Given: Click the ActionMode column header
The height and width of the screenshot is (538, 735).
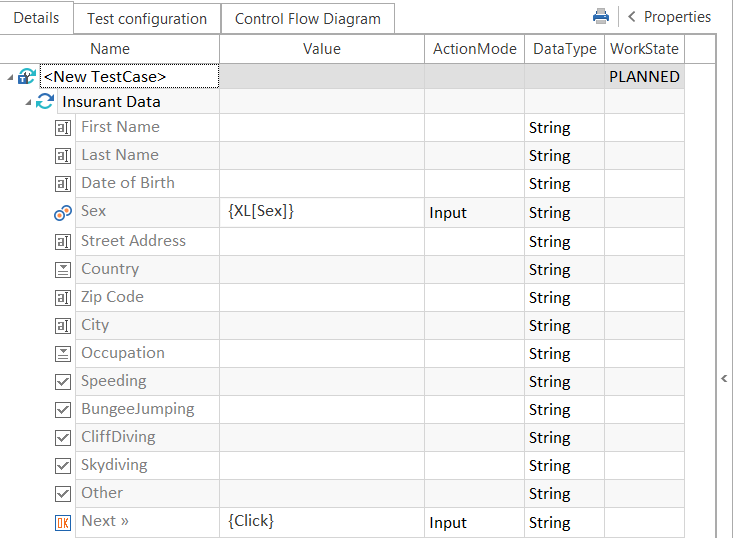Looking at the screenshot, I should tap(474, 49).
